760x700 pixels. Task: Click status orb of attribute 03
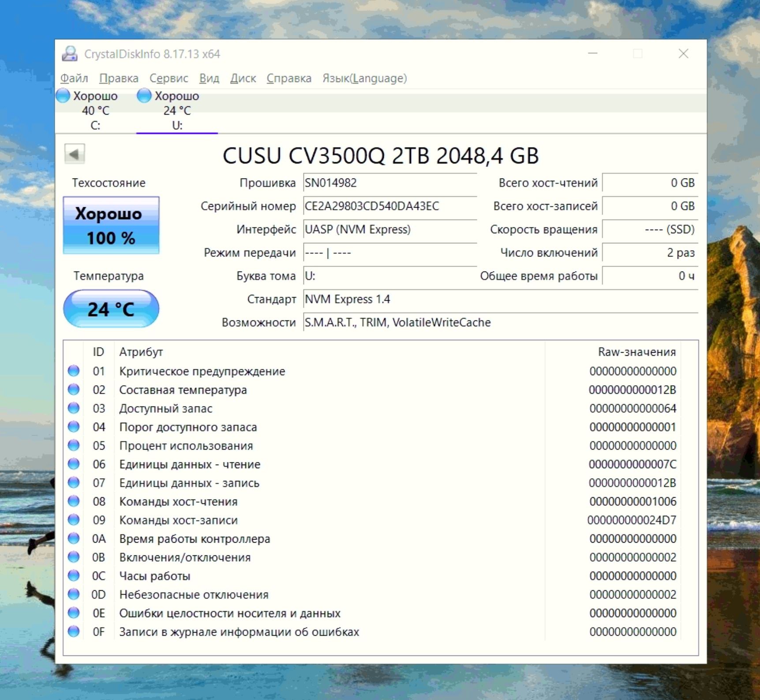pyautogui.click(x=74, y=408)
